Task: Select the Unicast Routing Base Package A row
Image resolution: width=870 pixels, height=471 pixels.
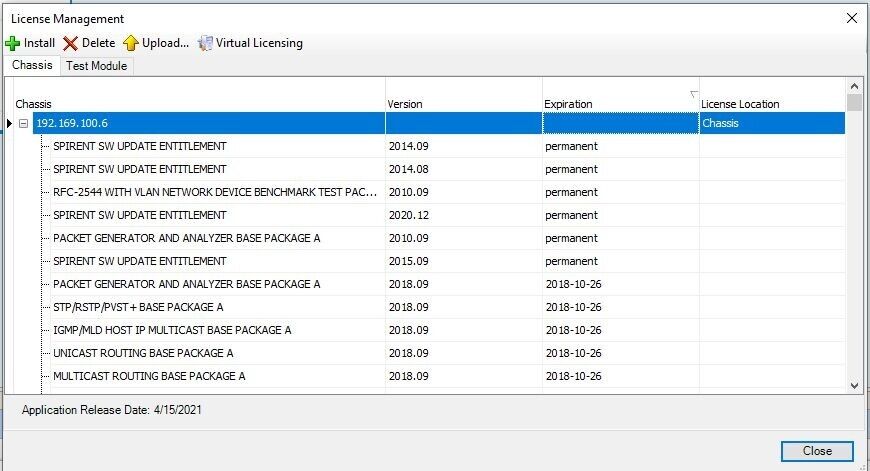Action: [143, 353]
